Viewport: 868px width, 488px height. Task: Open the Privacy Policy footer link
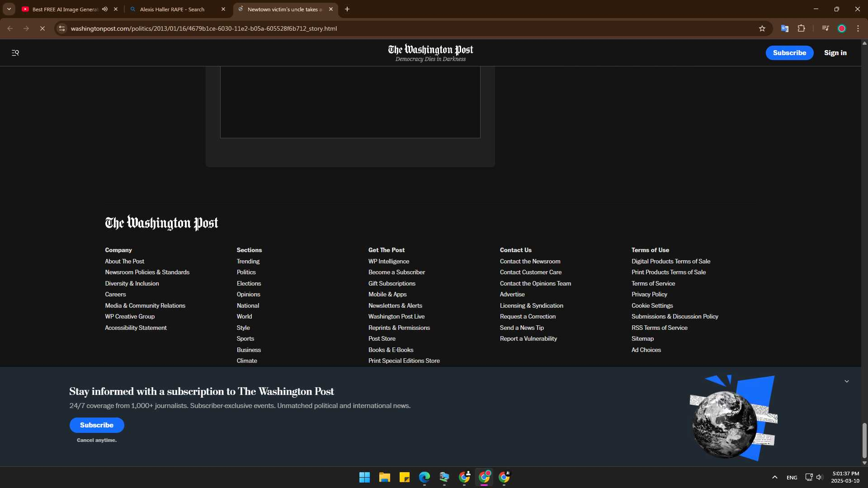click(x=649, y=294)
